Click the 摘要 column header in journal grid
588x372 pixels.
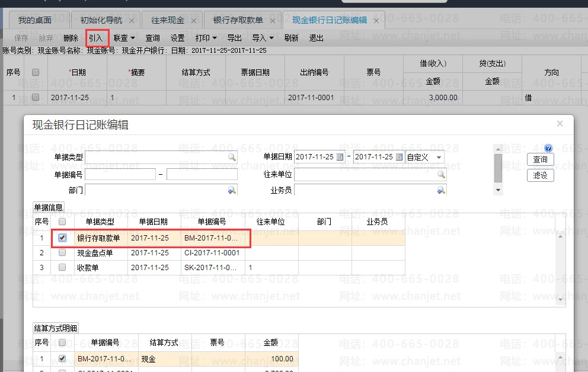(x=136, y=72)
